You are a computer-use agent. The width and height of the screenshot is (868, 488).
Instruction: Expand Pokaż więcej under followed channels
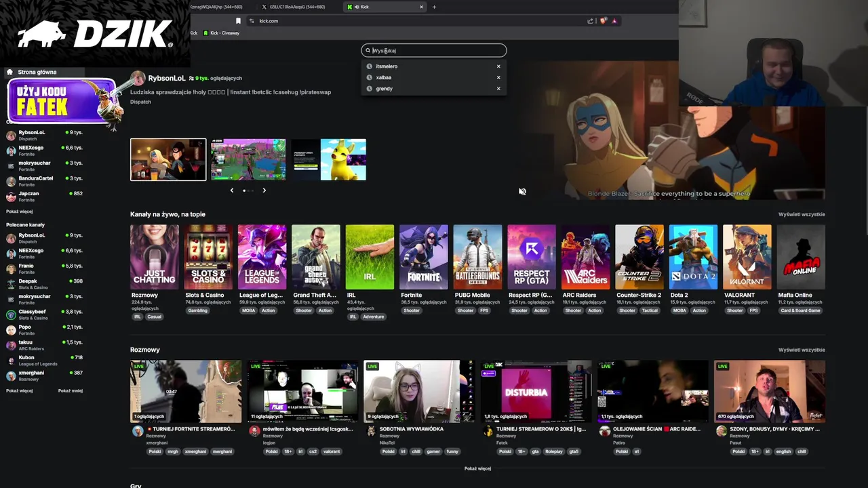(x=19, y=211)
